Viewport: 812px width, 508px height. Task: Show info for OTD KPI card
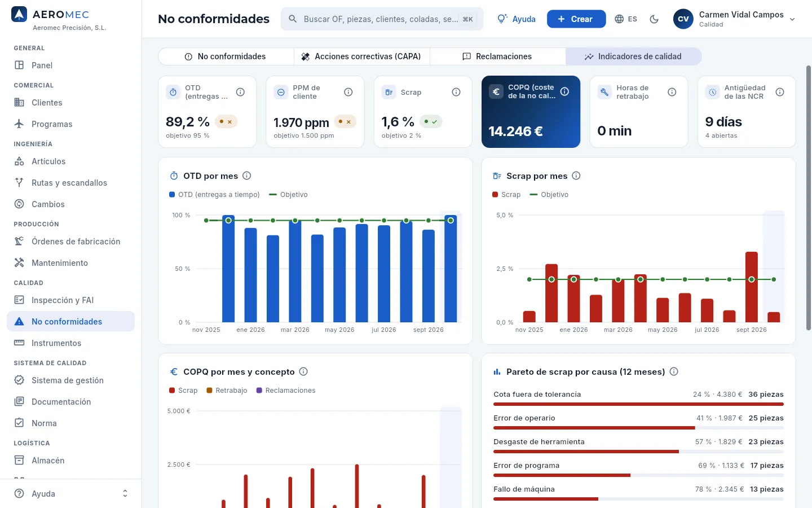click(x=240, y=92)
